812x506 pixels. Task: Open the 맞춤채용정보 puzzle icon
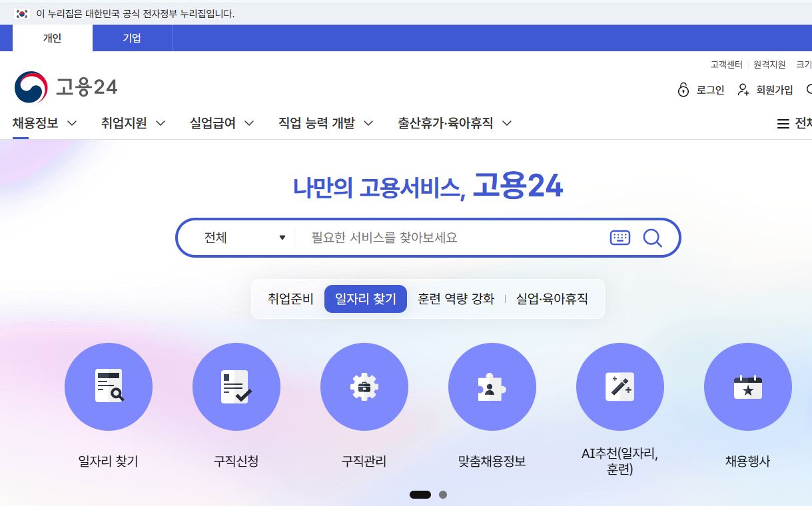pyautogui.click(x=492, y=387)
